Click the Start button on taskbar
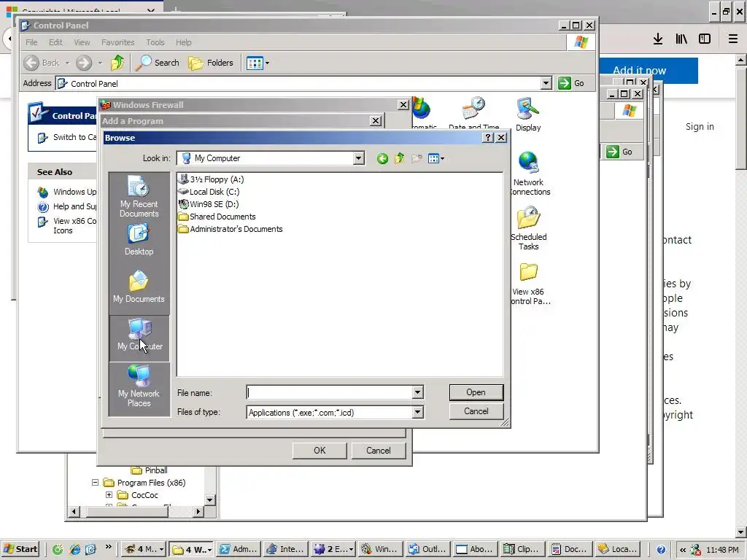 click(x=20, y=549)
